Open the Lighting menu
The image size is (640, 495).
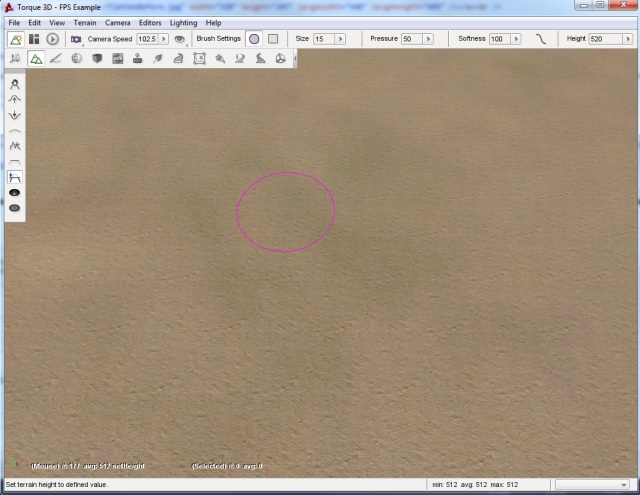click(183, 22)
